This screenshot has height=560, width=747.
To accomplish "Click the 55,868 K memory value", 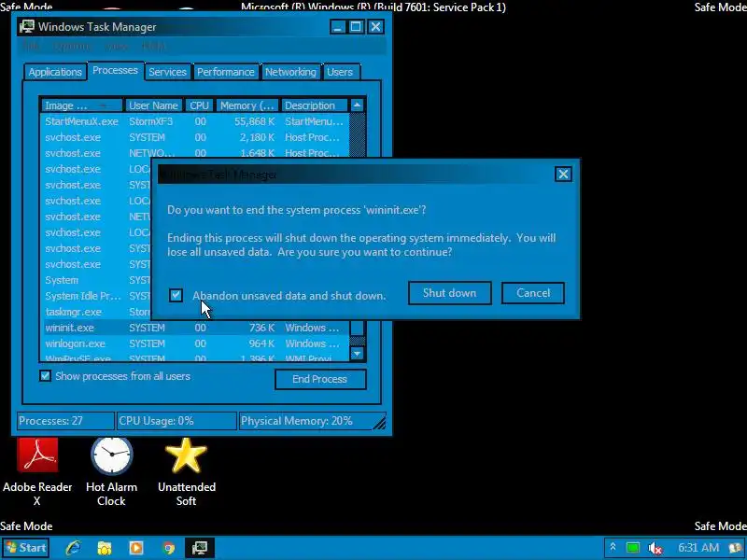I will (254, 121).
